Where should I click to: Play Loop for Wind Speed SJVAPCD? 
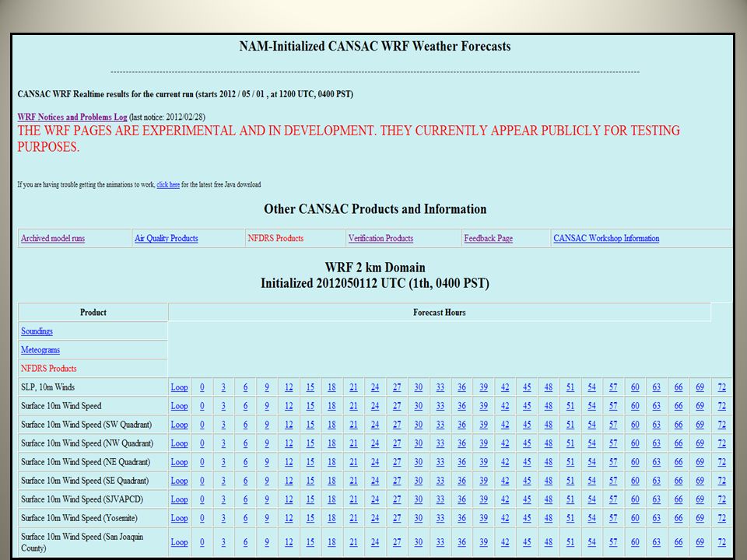coord(179,499)
